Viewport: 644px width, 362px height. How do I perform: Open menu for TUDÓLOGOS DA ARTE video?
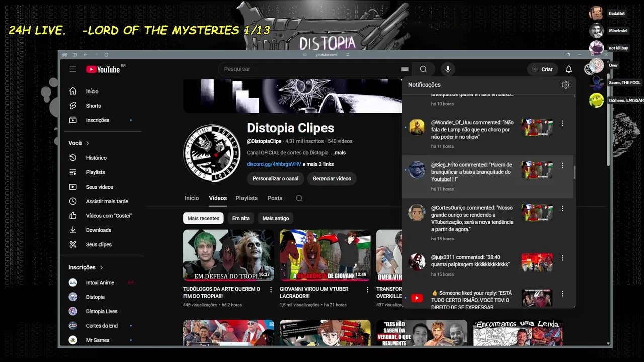271,290
